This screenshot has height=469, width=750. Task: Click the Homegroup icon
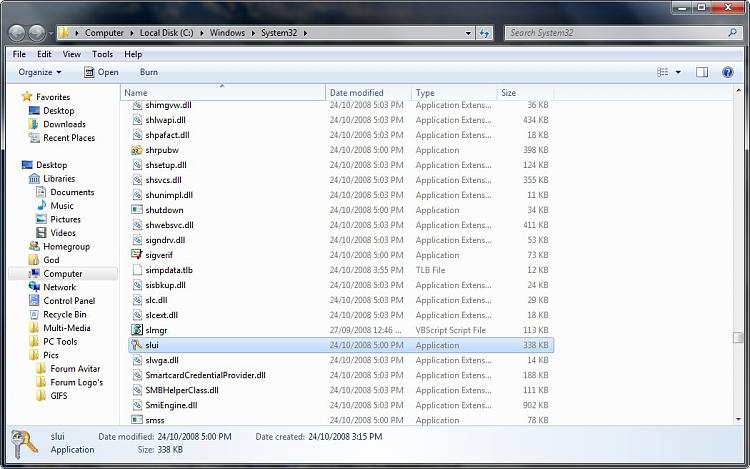(x=34, y=246)
